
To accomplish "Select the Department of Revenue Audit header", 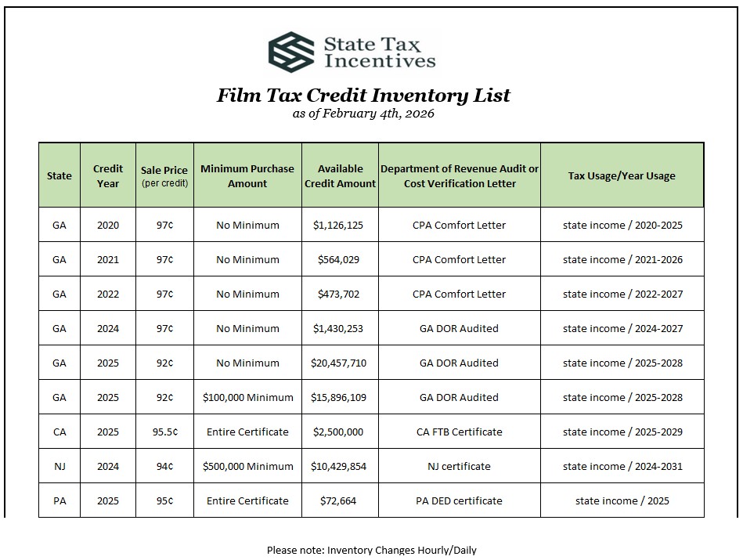I will click(460, 176).
